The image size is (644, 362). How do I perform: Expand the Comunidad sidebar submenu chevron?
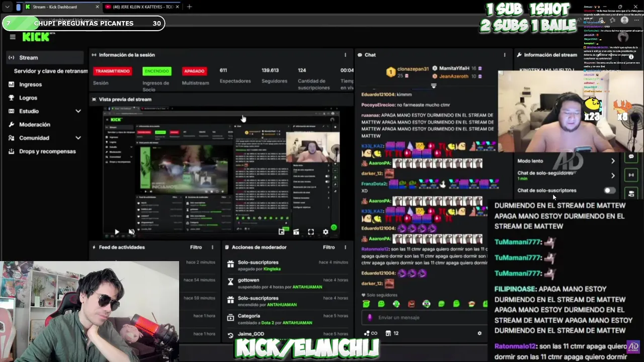click(78, 138)
